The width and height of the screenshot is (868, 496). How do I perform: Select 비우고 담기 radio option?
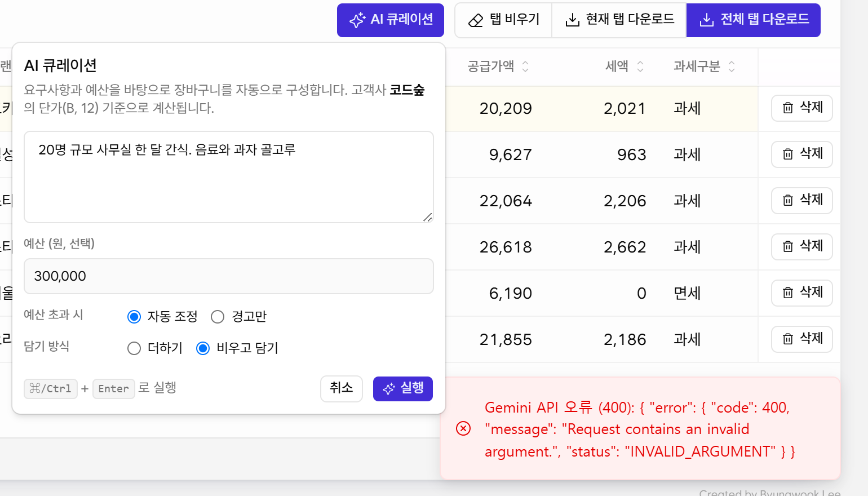point(203,348)
